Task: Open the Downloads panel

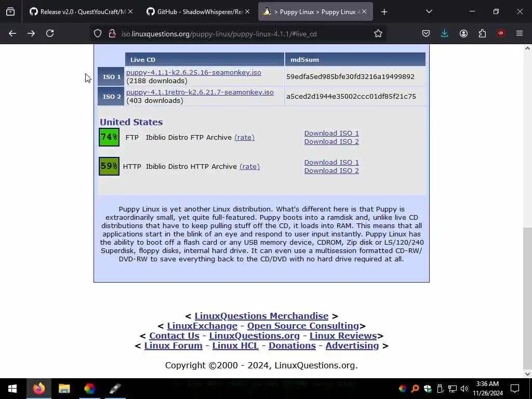Action: pos(445,33)
